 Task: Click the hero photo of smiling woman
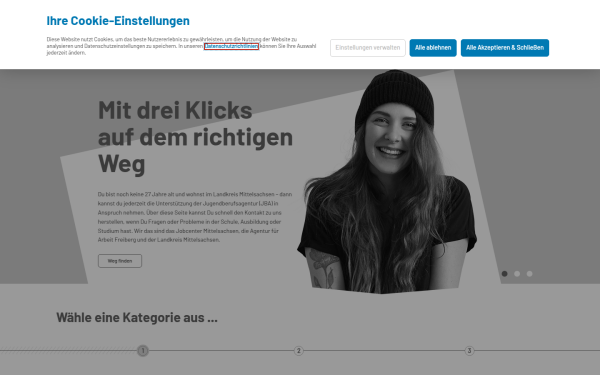pyautogui.click(x=386, y=182)
